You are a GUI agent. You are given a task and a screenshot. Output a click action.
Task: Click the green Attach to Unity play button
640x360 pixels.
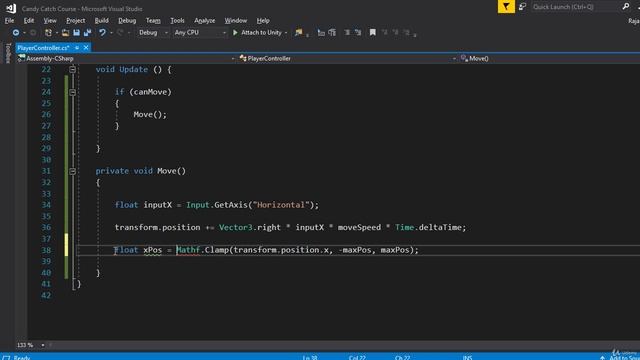[235, 32]
